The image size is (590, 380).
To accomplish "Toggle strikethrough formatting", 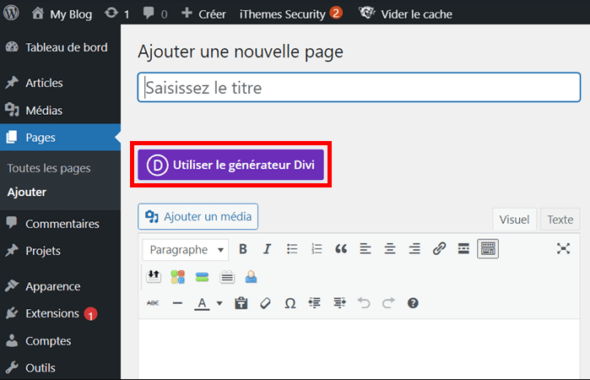I will click(153, 303).
